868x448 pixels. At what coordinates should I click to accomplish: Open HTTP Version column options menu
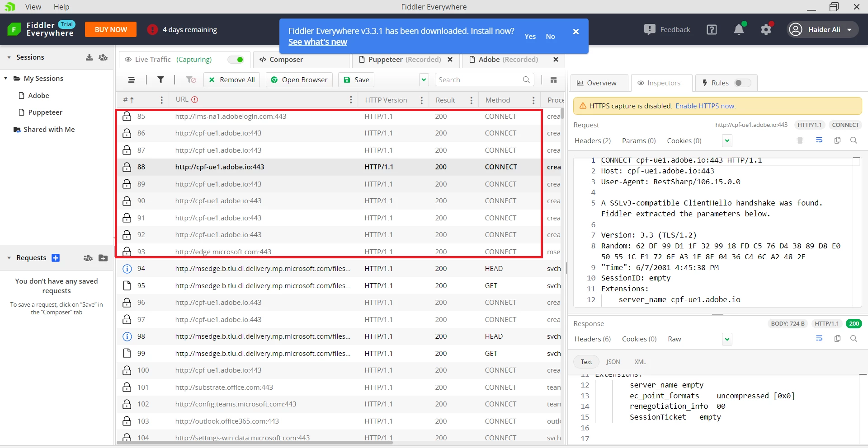click(x=421, y=100)
